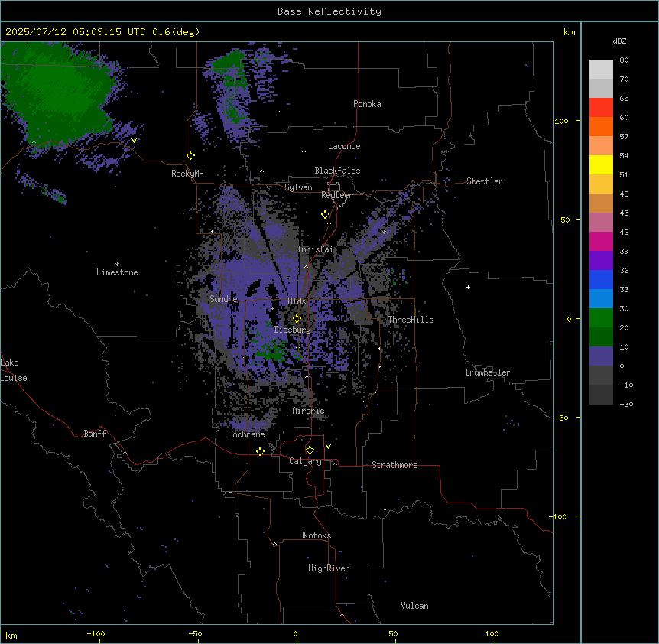
Task: Click the Limestone label
Action: [117, 272]
